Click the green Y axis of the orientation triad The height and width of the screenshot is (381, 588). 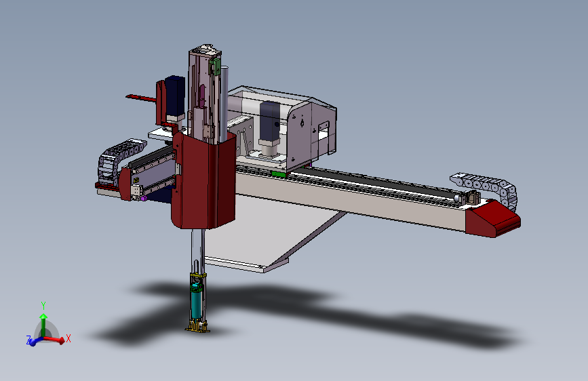[43, 325]
